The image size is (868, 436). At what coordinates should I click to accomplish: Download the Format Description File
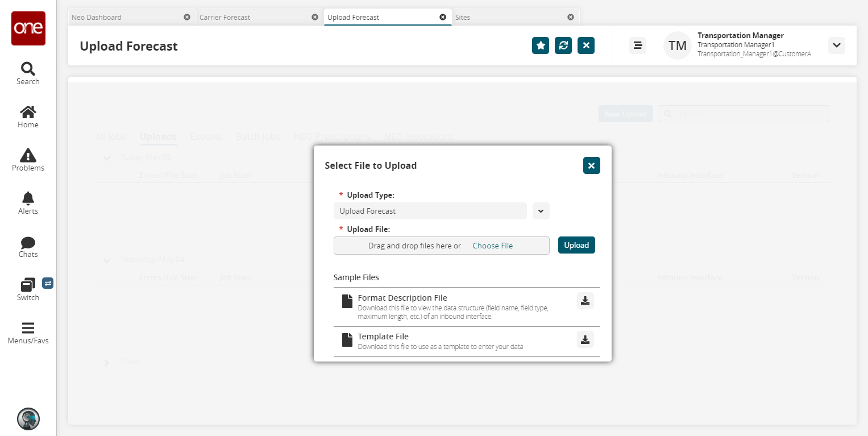click(x=585, y=301)
